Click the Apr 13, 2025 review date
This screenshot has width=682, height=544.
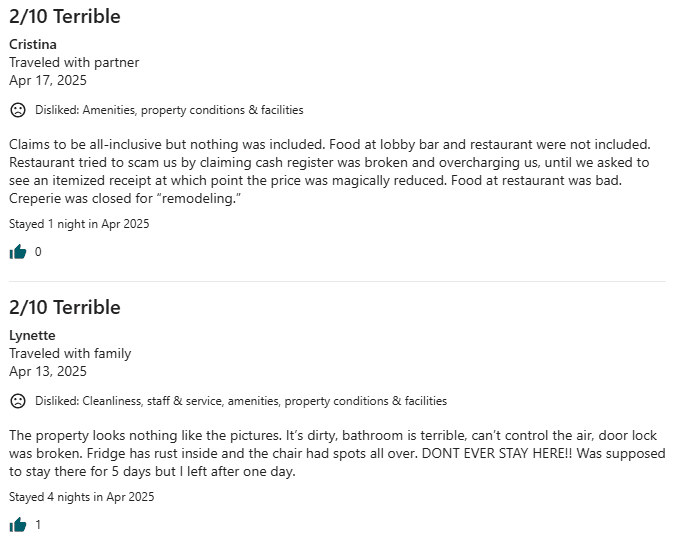(x=48, y=371)
